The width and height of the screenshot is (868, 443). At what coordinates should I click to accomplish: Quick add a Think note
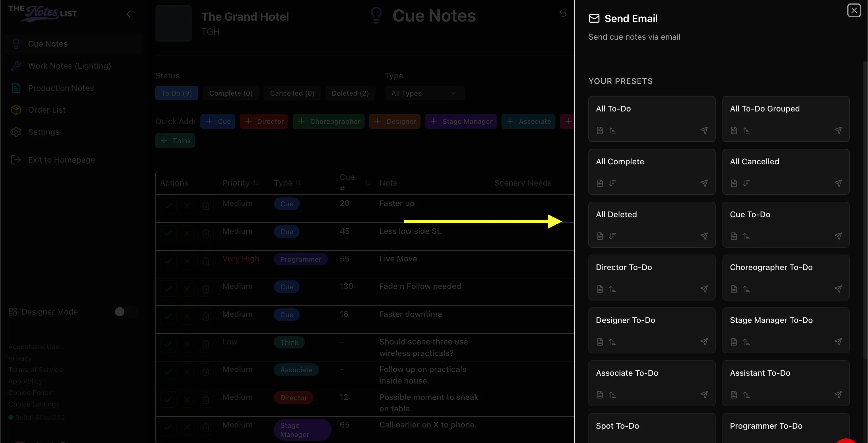pyautogui.click(x=175, y=140)
